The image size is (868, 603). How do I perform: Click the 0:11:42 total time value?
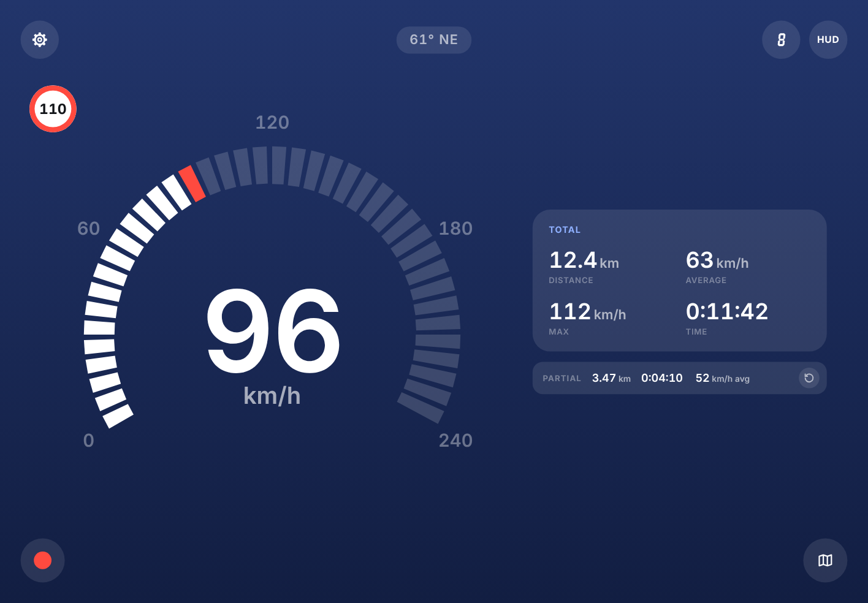(x=727, y=312)
